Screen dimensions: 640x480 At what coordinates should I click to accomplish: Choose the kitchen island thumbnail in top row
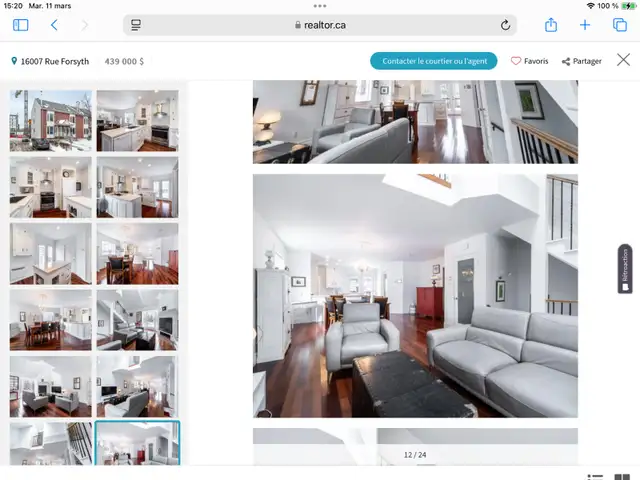click(x=137, y=121)
